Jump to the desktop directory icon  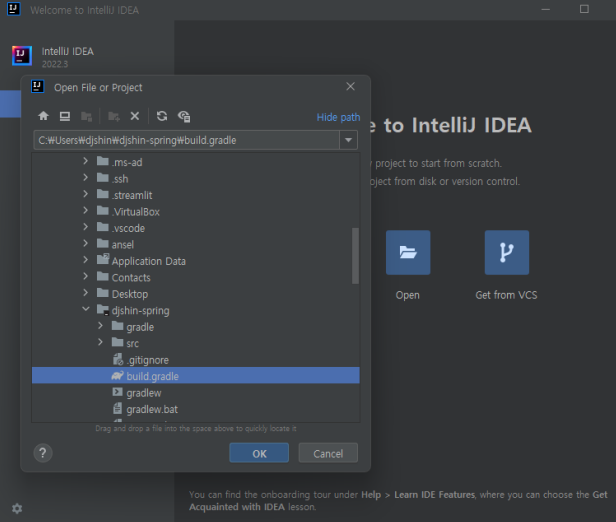click(x=65, y=116)
